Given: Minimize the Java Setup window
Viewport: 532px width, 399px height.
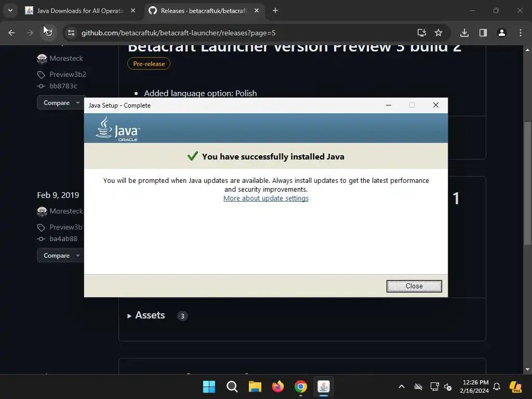Looking at the screenshot, I should [x=389, y=105].
